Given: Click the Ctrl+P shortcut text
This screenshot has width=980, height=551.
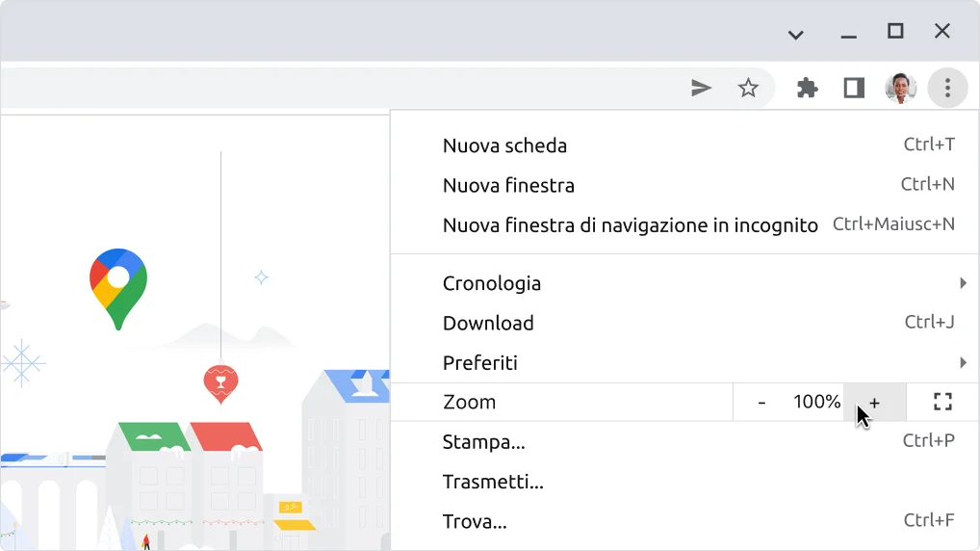Looking at the screenshot, I should click(x=929, y=440).
